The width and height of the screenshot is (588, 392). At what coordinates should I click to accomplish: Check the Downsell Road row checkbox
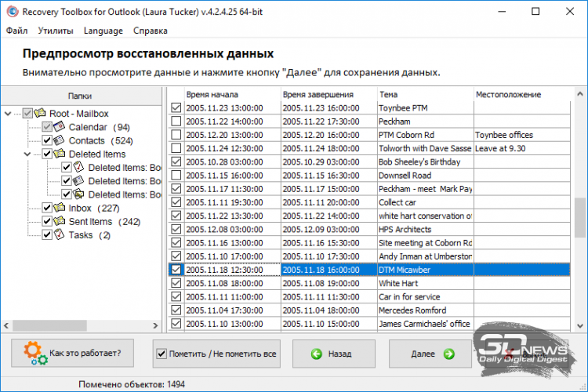click(176, 175)
